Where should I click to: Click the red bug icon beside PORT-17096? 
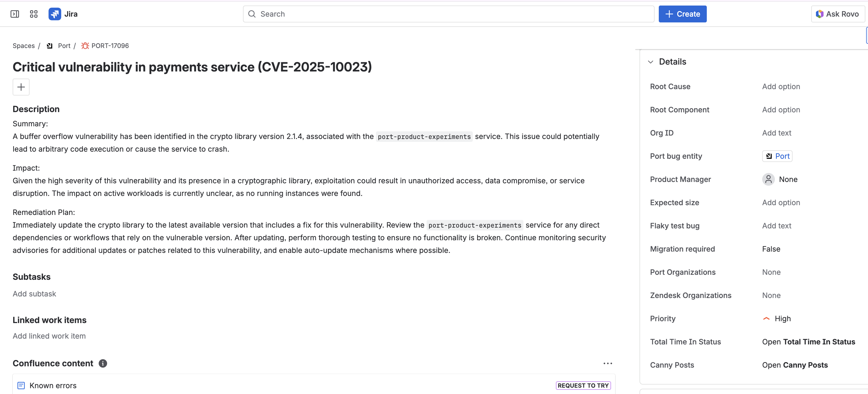85,45
